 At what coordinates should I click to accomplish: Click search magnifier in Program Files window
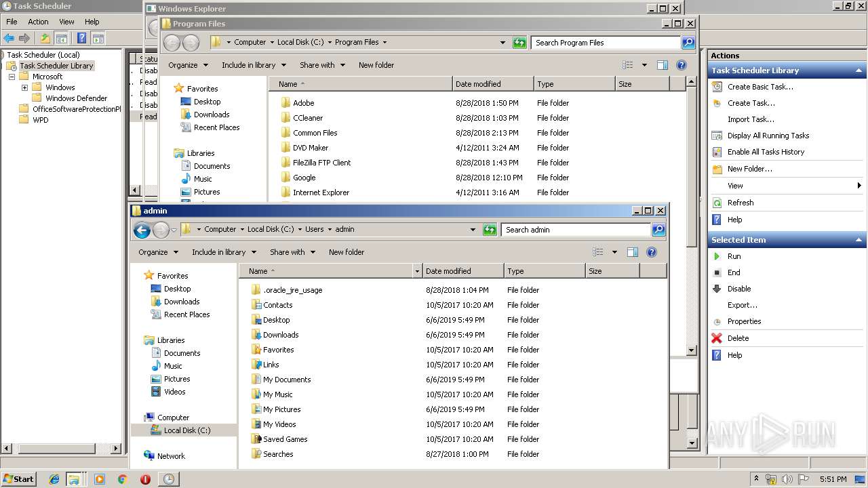point(688,43)
